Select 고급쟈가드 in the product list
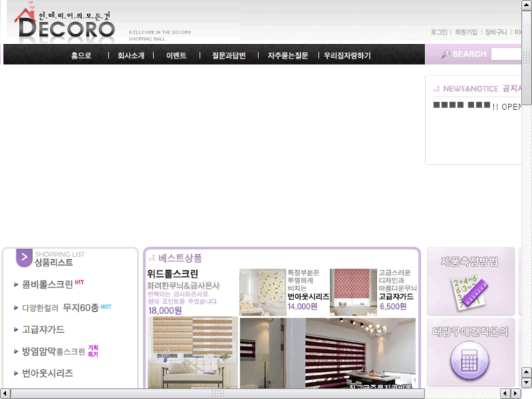 click(x=43, y=329)
